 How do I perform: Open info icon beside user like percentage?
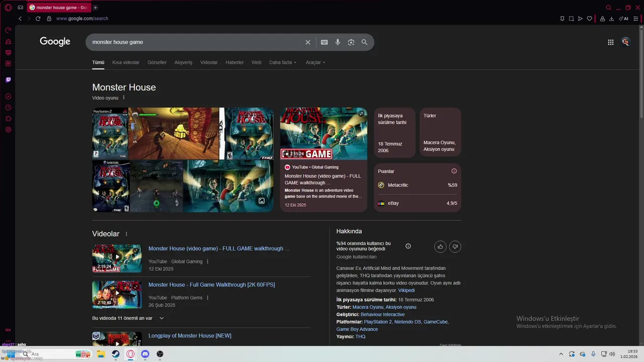coord(408,246)
